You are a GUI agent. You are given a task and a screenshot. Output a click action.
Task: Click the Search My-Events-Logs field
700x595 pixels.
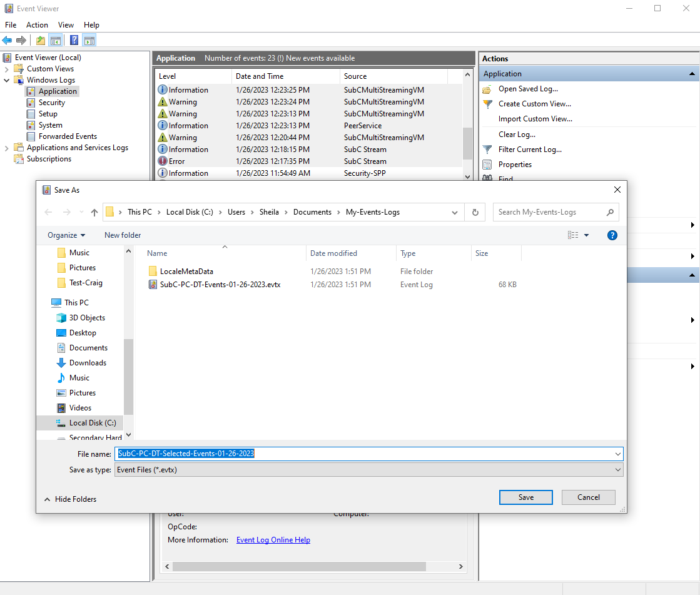coord(549,212)
